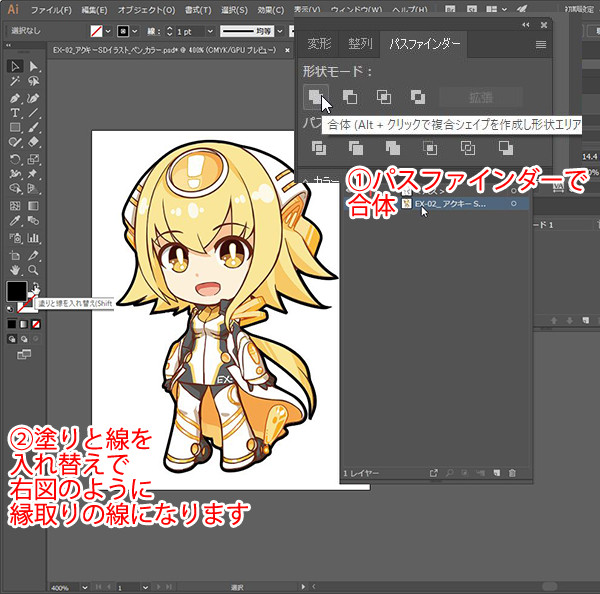Viewport: 600px width, 594px height.
Task: Open artboard number dropdown in status bar
Action: point(145,587)
